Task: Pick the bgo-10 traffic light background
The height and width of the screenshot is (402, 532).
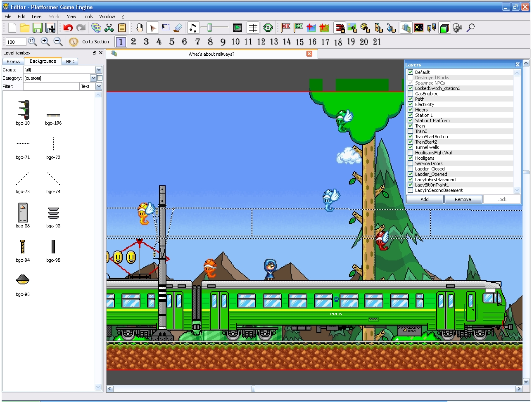Action: coord(23,112)
